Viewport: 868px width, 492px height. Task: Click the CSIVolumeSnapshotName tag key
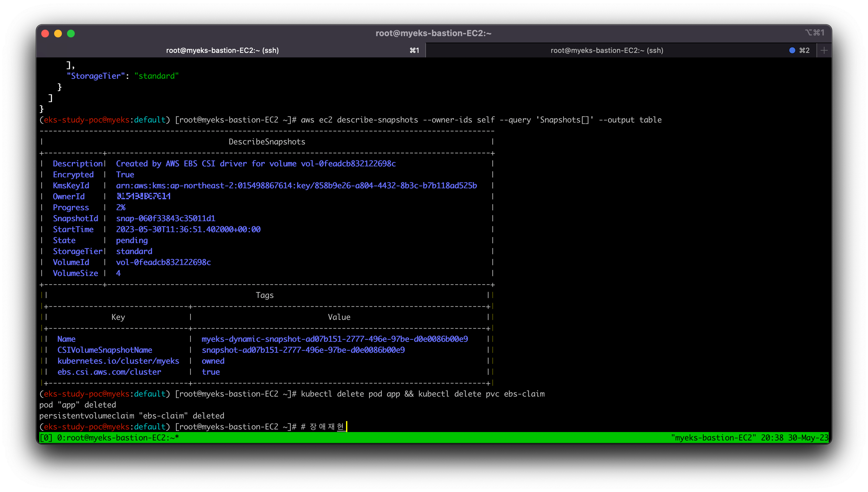(105, 350)
